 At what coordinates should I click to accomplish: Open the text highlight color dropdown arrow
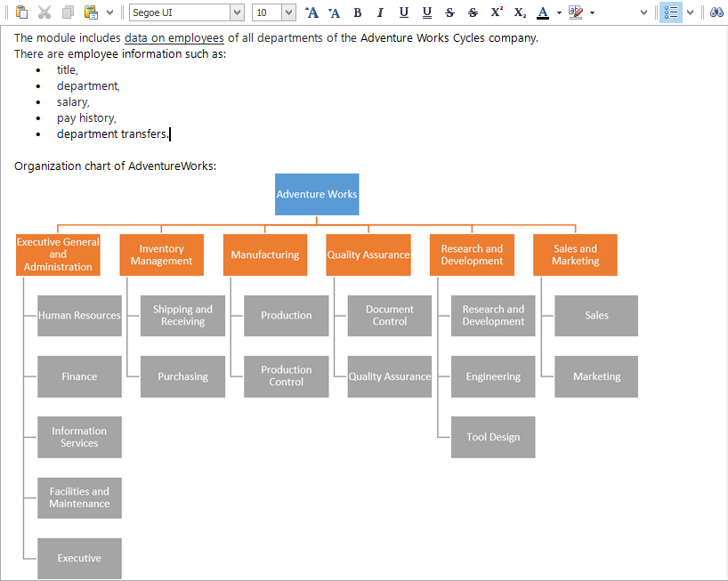[593, 12]
